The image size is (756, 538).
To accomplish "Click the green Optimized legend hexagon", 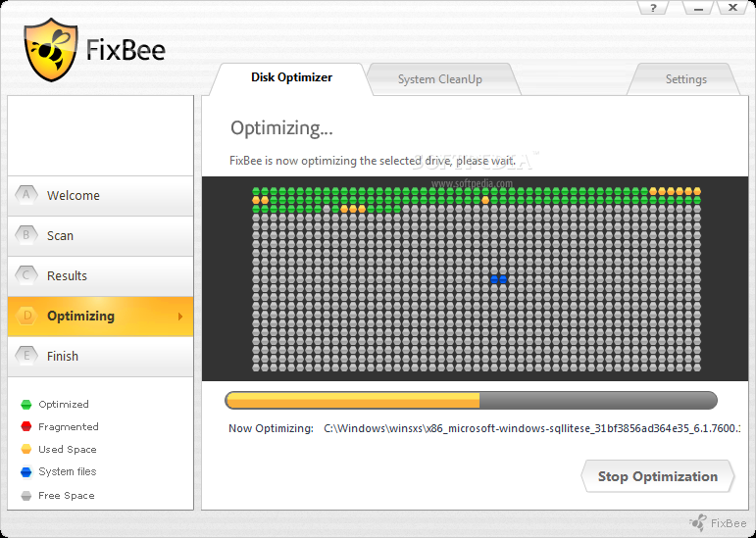I will pos(26,404).
